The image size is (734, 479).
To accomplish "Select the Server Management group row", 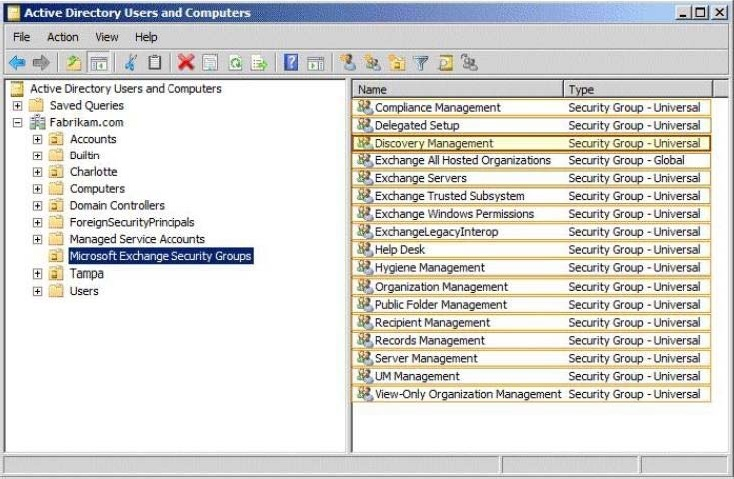I will [531, 358].
